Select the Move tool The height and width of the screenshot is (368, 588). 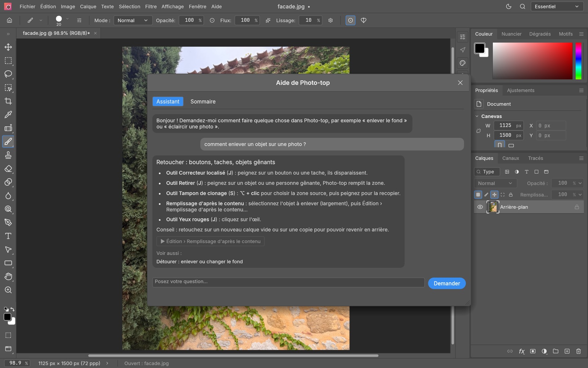[x=8, y=47]
